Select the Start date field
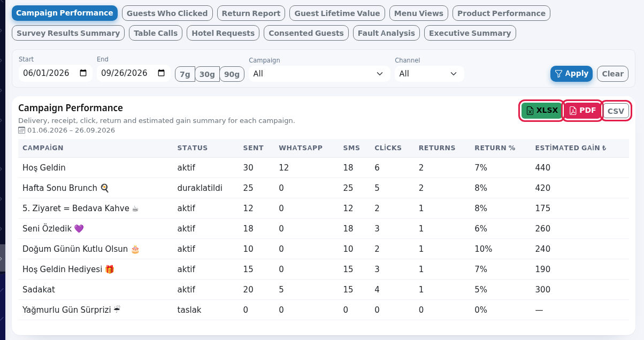Screen dimensions: 644x340 (55, 73)
